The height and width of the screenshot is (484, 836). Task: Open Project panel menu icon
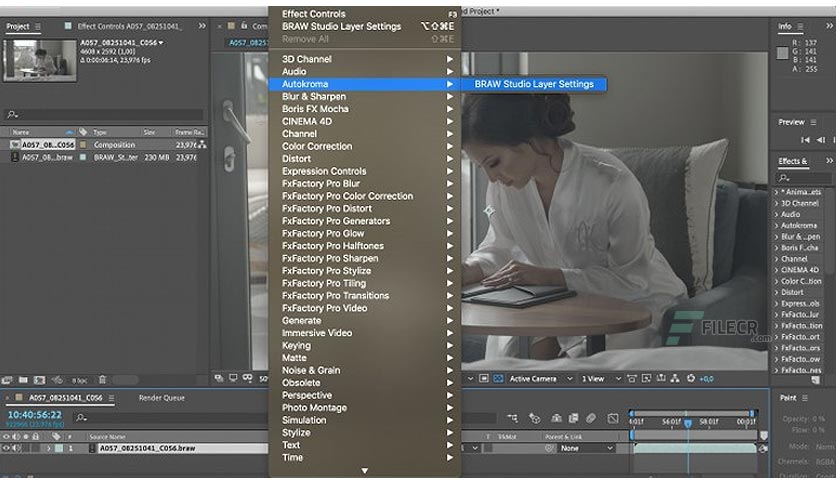tap(38, 26)
